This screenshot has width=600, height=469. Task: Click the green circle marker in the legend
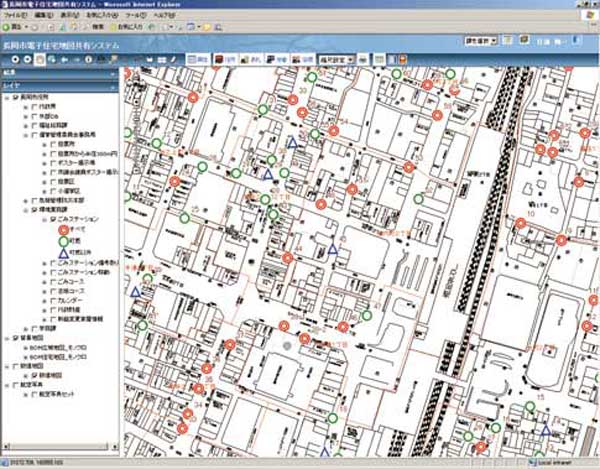point(63,239)
